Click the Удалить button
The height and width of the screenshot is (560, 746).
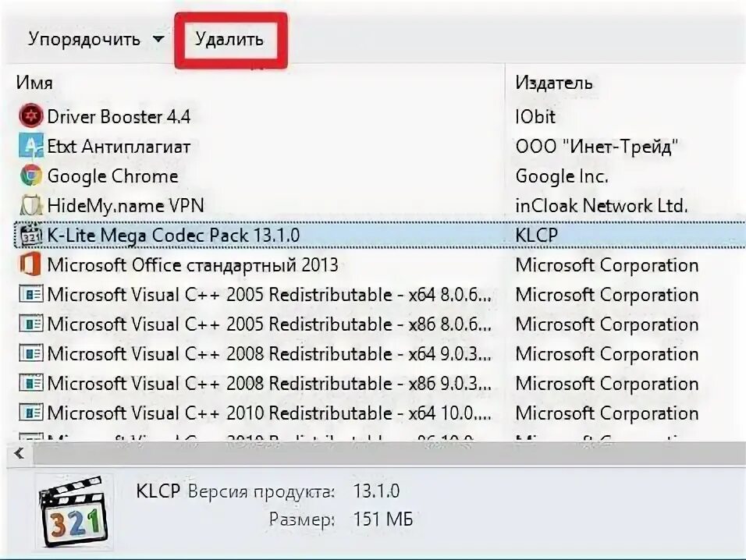[229, 39]
